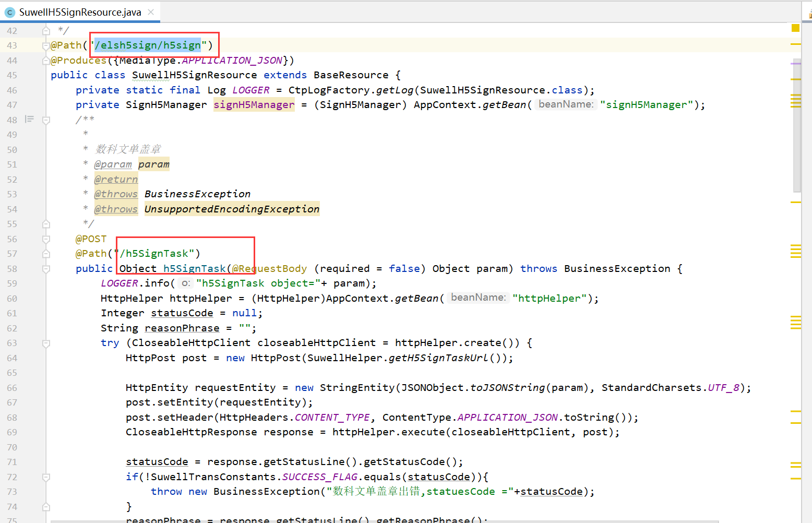
Task: Click the first yellow warning stripe near line 43
Action: (x=795, y=44)
